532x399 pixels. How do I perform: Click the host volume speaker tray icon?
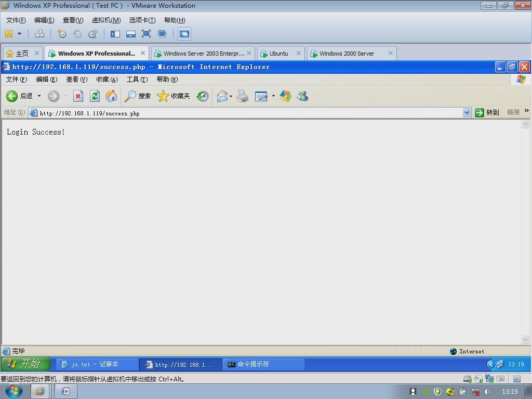[487, 392]
